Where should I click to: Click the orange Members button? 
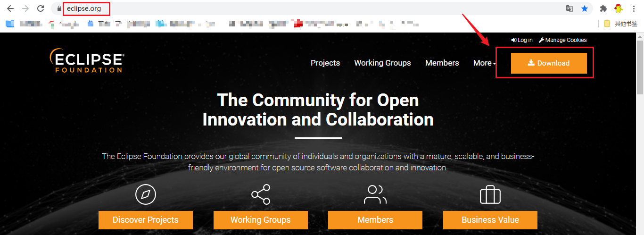(x=375, y=220)
